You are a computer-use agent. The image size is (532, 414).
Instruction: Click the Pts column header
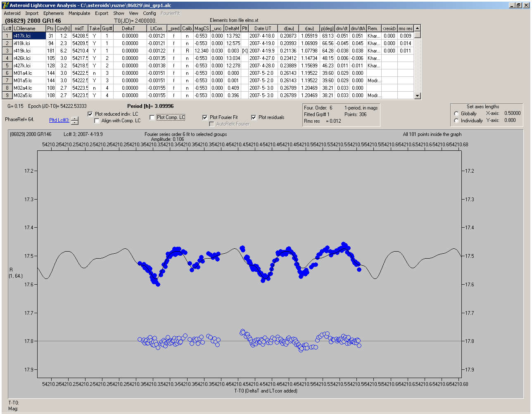50,29
